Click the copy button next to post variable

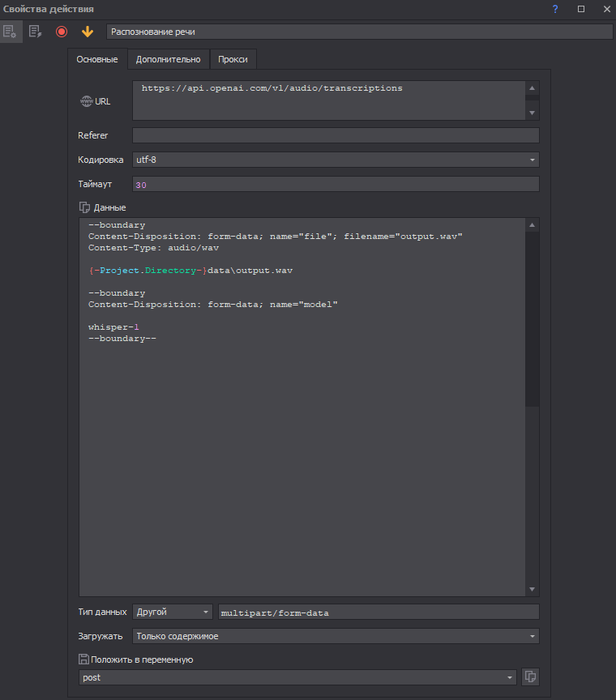pos(530,677)
